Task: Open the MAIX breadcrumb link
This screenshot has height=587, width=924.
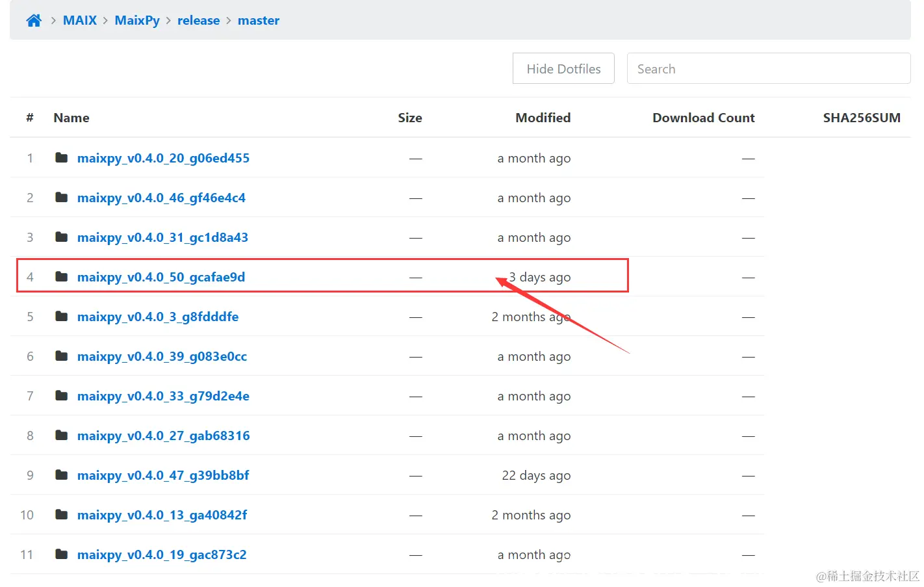Action: pyautogui.click(x=80, y=21)
